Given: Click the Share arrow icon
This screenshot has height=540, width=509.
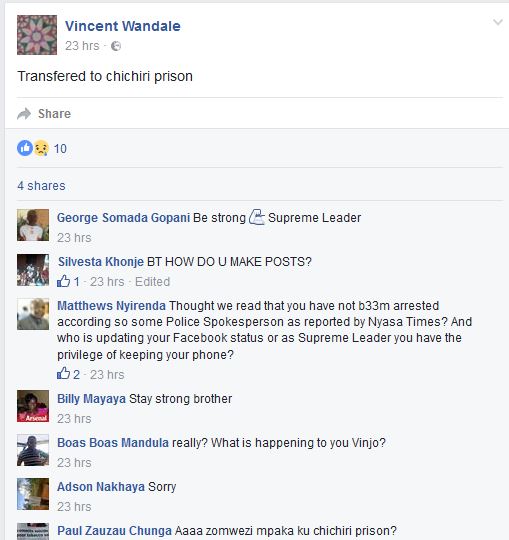Looking at the screenshot, I should coord(24,114).
